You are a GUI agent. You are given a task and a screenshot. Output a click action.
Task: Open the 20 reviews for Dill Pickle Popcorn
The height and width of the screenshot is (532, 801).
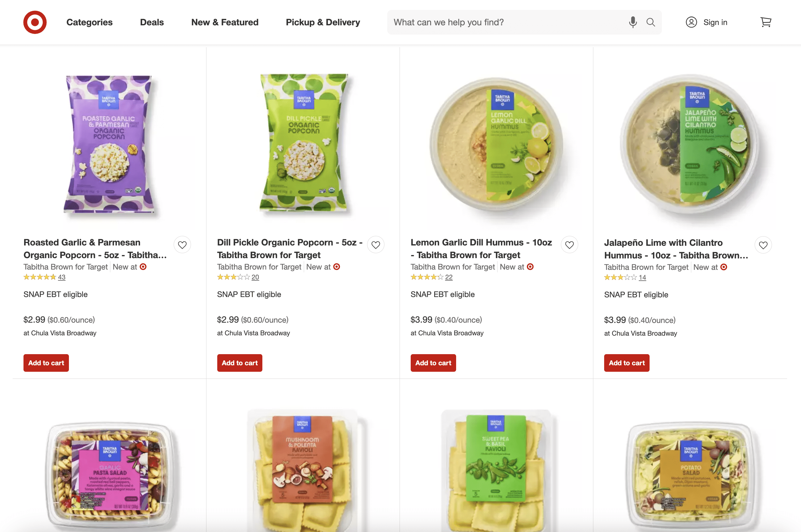(255, 277)
